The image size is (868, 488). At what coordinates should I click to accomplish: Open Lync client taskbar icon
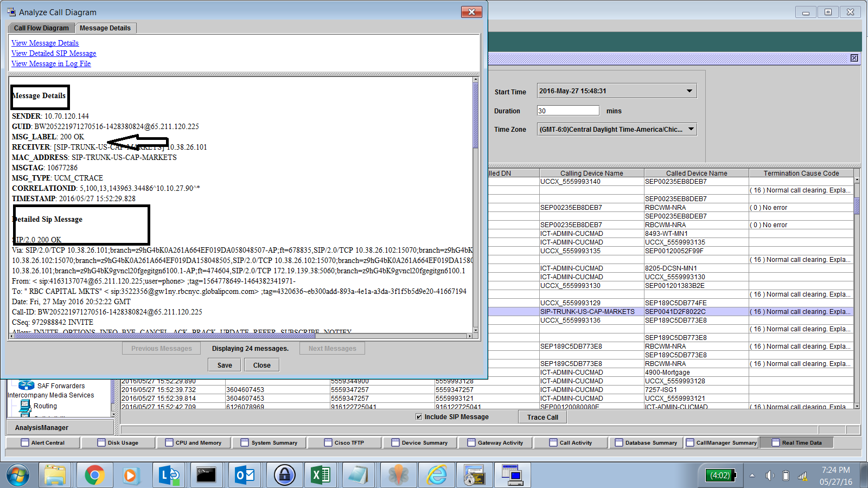[169, 476]
